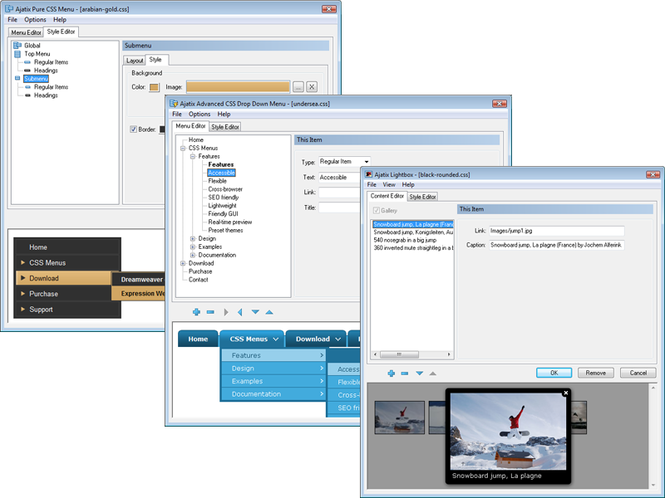Viewport: 665px width, 498px height.
Task: Click move up arrow icon in Drop Down Menu window
Action: point(269,312)
